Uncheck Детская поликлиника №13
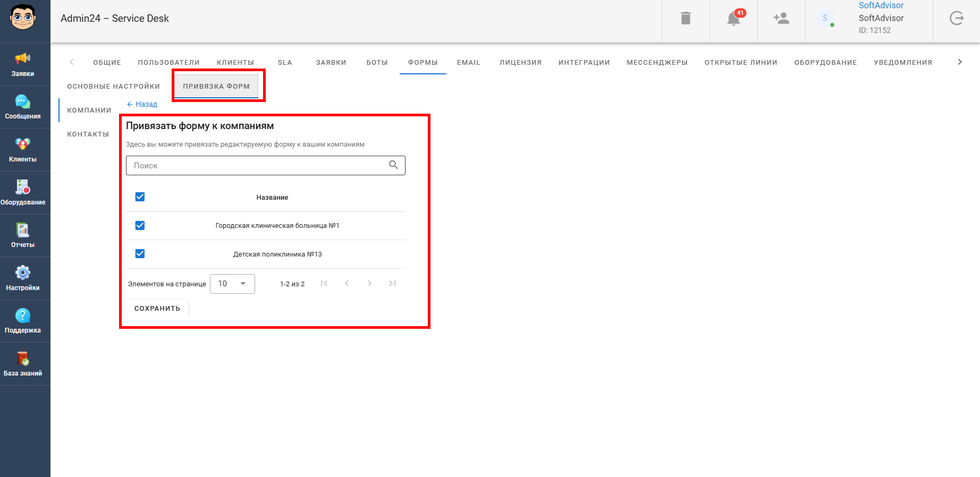This screenshot has height=477, width=980. coord(140,253)
